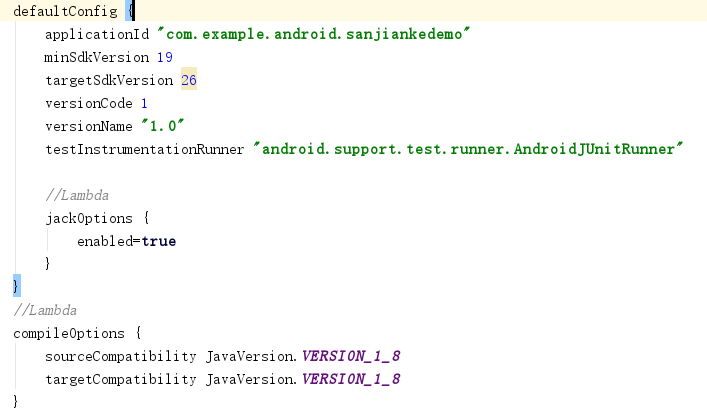The width and height of the screenshot is (707, 410).
Task: Click the targetSdkVersion property
Action: (109, 80)
